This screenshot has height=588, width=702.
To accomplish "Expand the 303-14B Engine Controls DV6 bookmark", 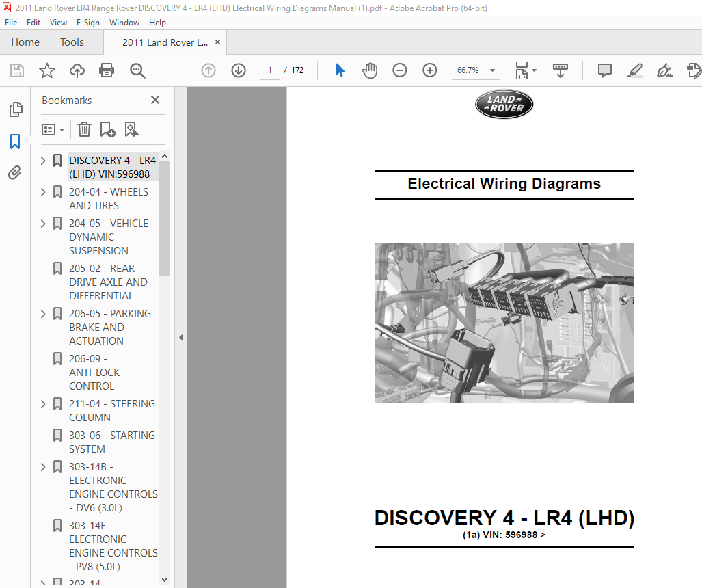I will click(x=43, y=467).
